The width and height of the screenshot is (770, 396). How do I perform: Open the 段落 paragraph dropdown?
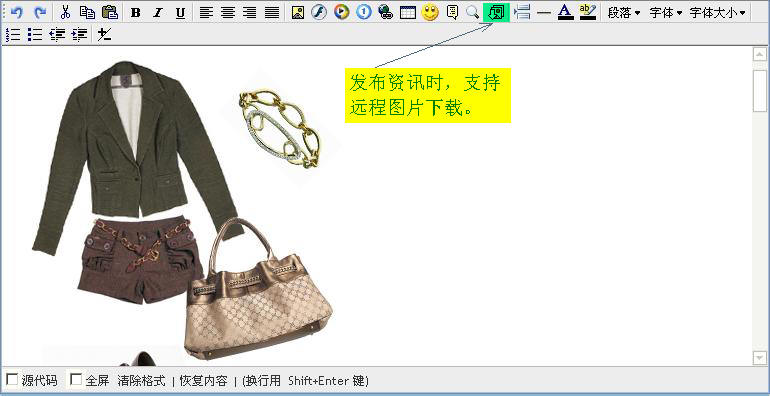[624, 13]
